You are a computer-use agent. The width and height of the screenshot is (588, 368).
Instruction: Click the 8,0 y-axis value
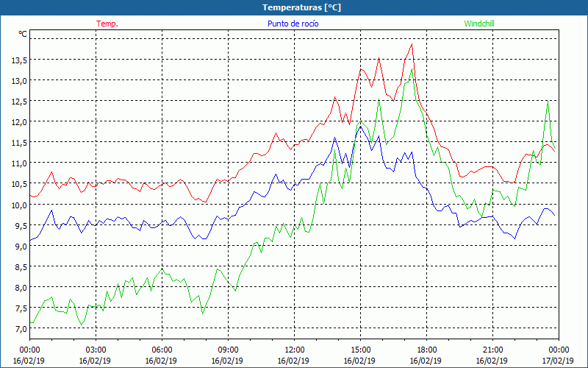[21, 287]
